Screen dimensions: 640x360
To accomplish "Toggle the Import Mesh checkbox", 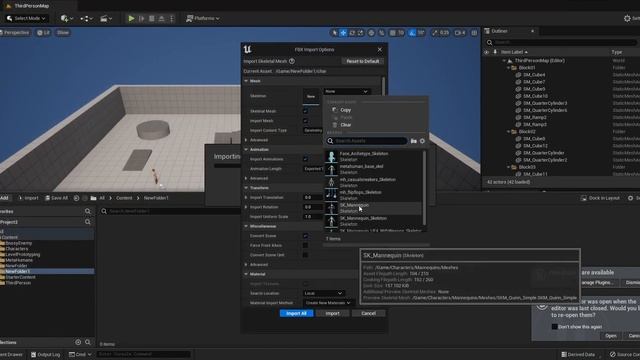I will pos(305,121).
